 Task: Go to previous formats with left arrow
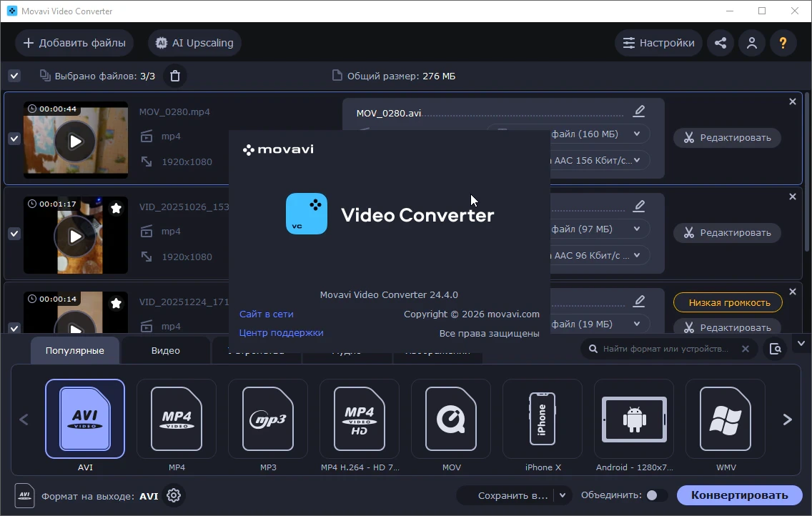point(24,420)
